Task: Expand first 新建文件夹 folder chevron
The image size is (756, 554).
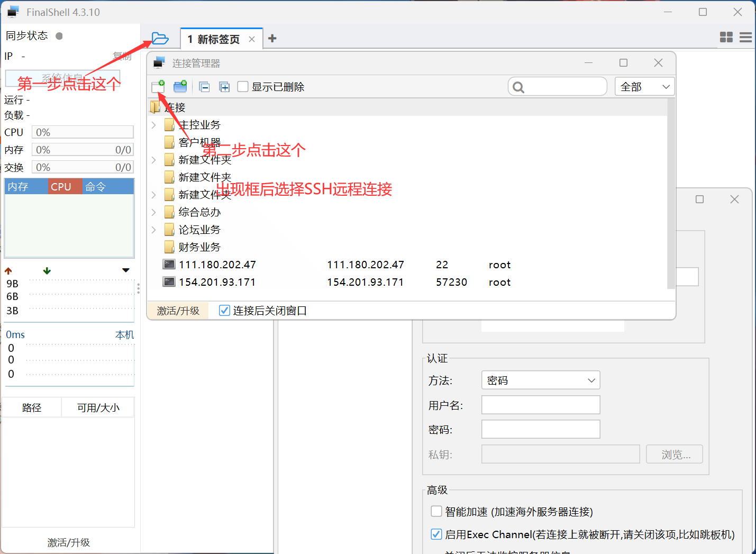Action: [153, 160]
